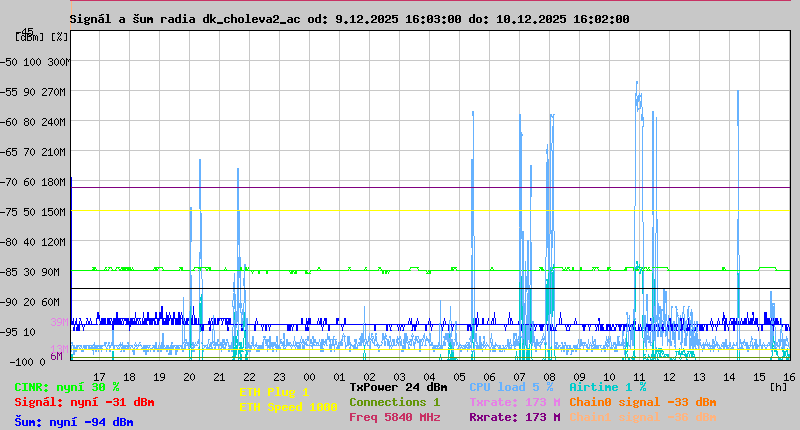Select the 'CINR: nyní 30 %' legend entry
This screenshot has height=430, width=800.
tap(67, 387)
